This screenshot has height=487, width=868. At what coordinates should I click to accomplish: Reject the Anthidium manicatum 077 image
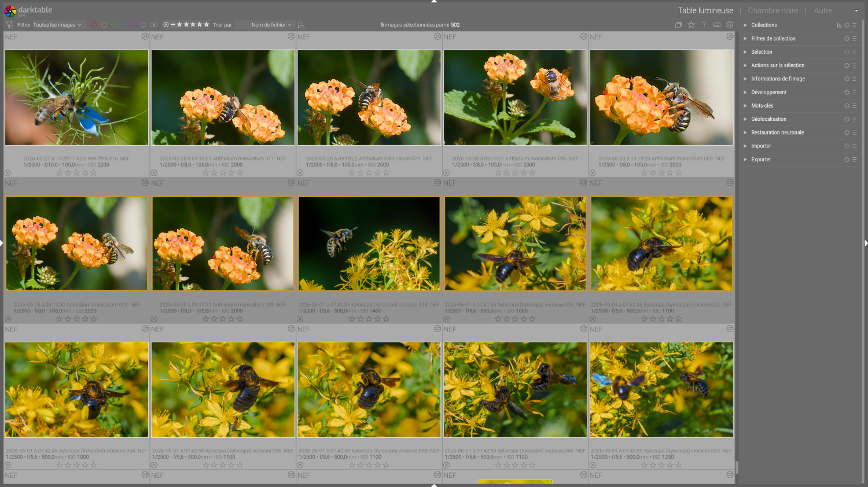154,173
